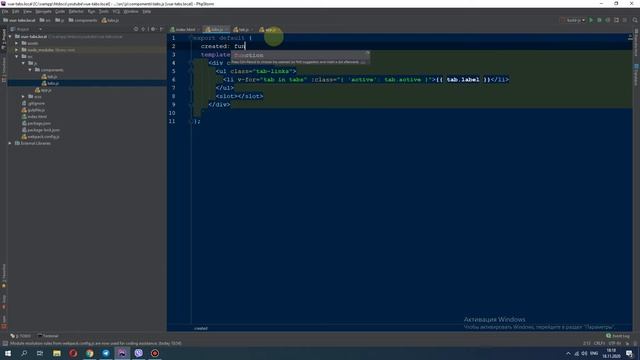The image size is (640, 360).
Task: Select package-lock.json in the Project tree
Action: point(41,130)
